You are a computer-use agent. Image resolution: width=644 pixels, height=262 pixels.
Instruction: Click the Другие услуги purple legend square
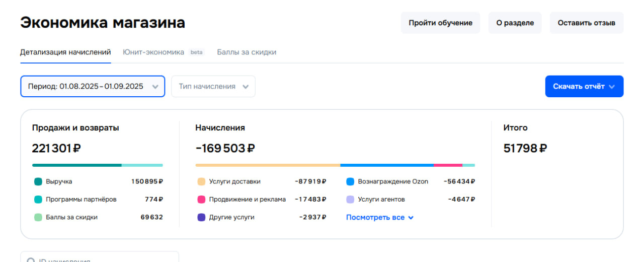tap(201, 218)
